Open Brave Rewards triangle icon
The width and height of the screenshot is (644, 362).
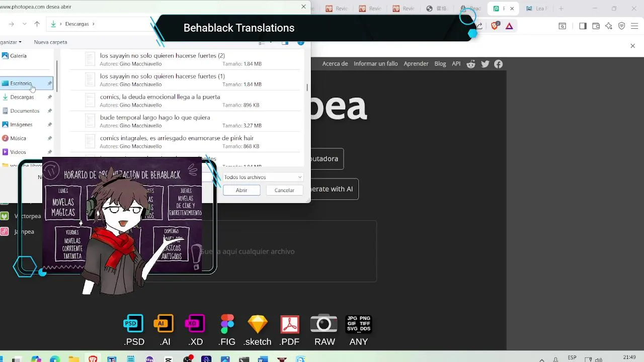[509, 26]
